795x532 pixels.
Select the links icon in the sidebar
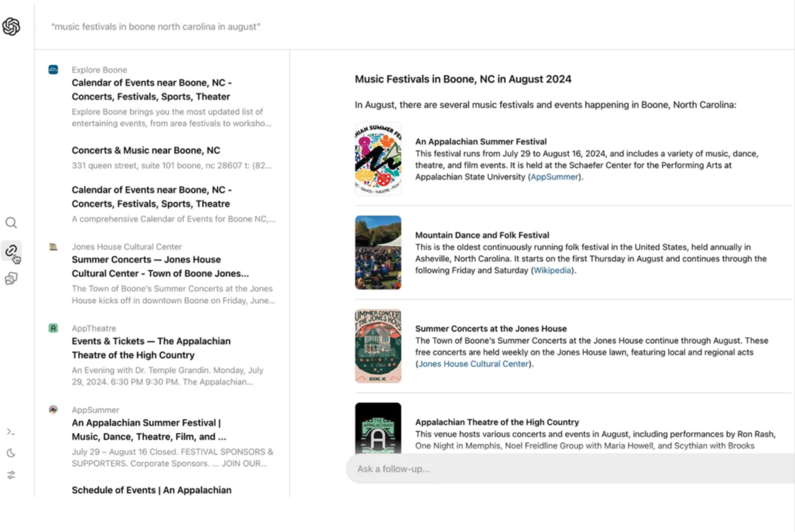11,250
